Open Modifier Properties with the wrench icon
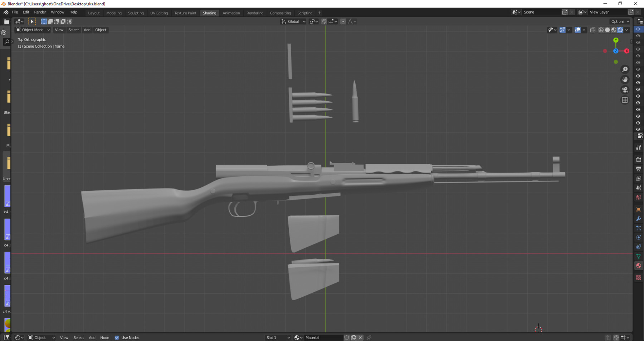 [x=639, y=219]
